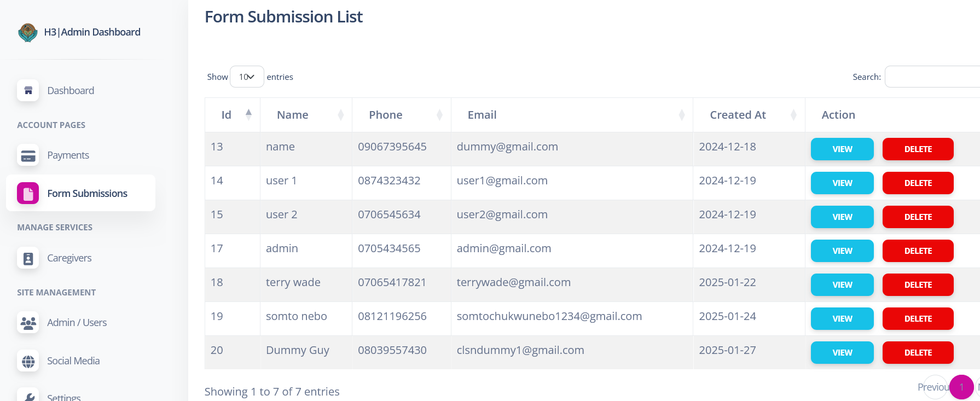
Task: Go to Caregivers in sidebar
Action: click(69, 258)
